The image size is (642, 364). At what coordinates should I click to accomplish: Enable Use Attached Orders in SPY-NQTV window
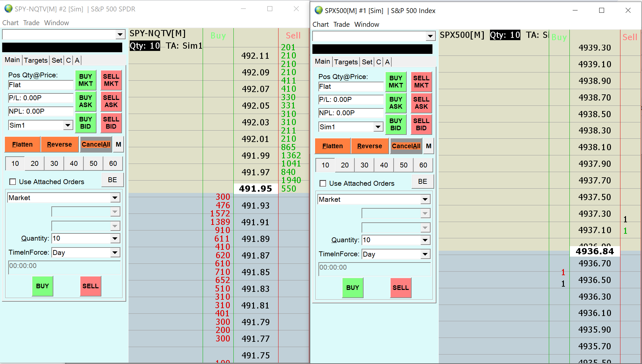(x=13, y=182)
